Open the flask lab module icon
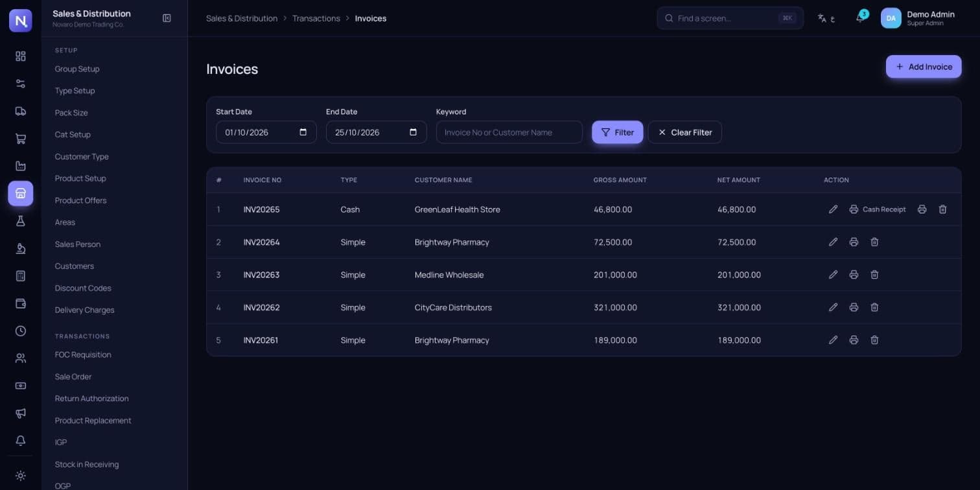Viewport: 980px width, 490px height. tap(21, 221)
